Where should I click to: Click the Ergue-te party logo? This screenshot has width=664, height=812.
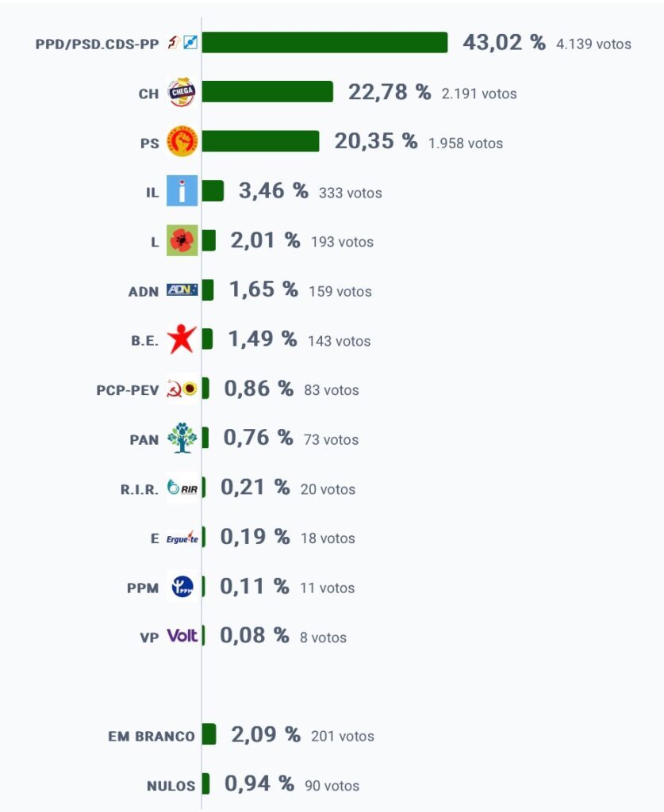coord(182,538)
